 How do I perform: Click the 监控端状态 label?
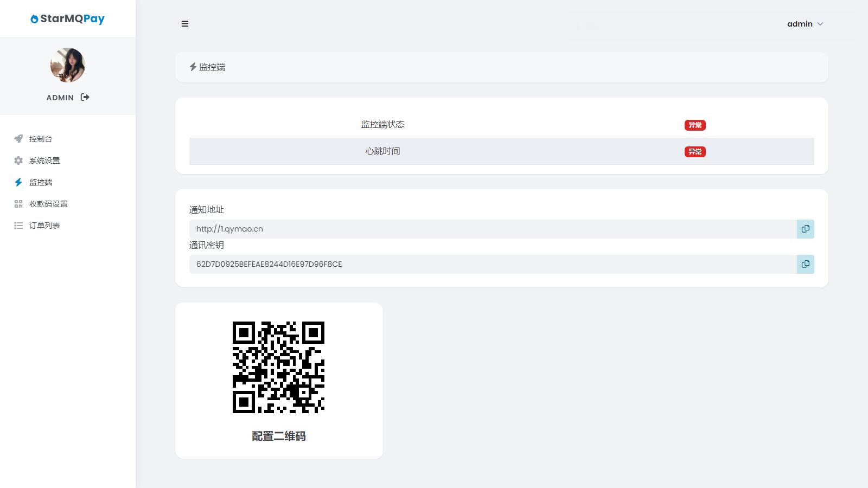click(382, 125)
